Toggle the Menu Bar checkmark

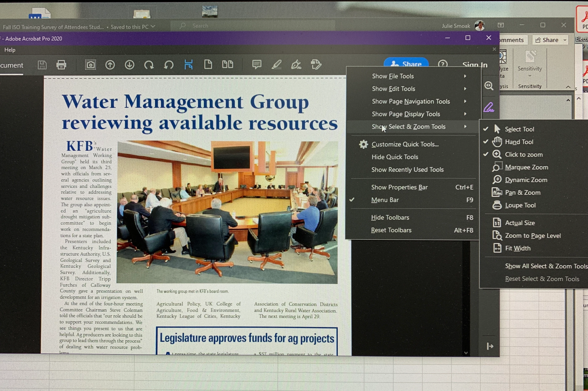point(385,200)
